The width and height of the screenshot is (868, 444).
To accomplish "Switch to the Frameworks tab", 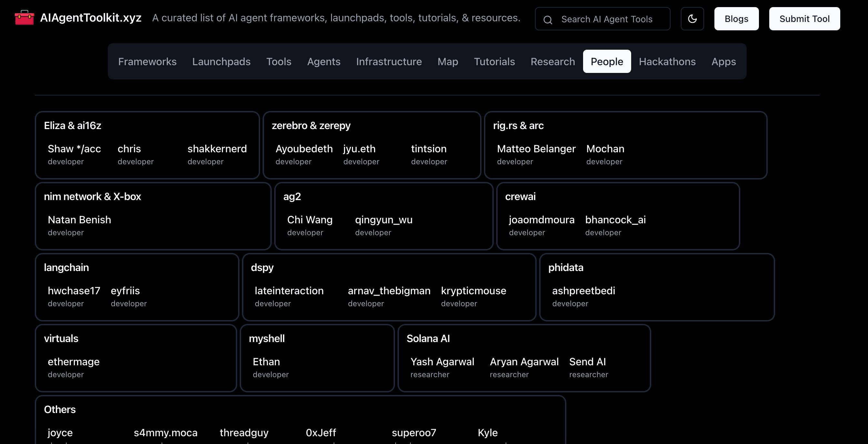I will point(147,62).
